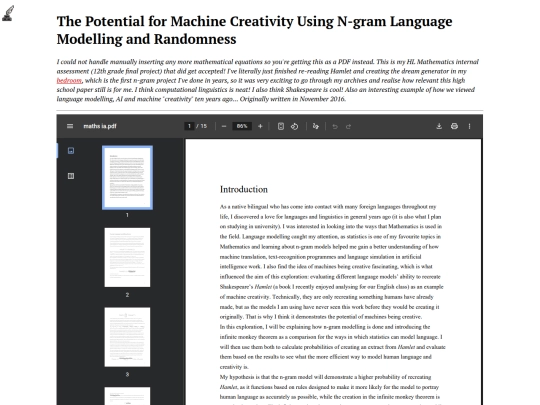Click the article title 'The Potential for Machine Creativity'

click(x=254, y=30)
